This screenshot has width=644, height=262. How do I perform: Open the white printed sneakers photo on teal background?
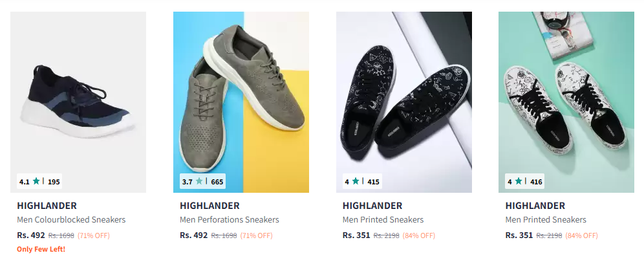coord(566,102)
